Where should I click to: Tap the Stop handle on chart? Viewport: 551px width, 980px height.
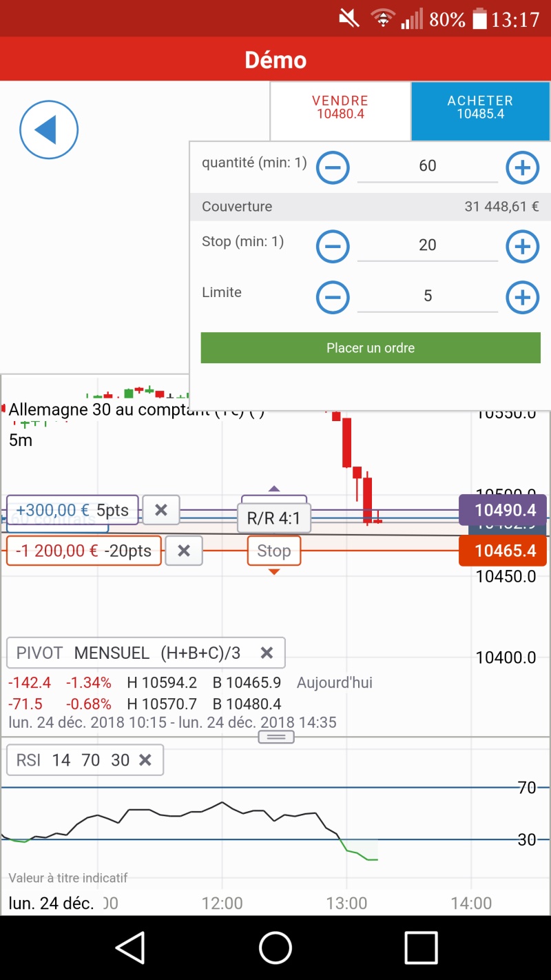tap(273, 551)
